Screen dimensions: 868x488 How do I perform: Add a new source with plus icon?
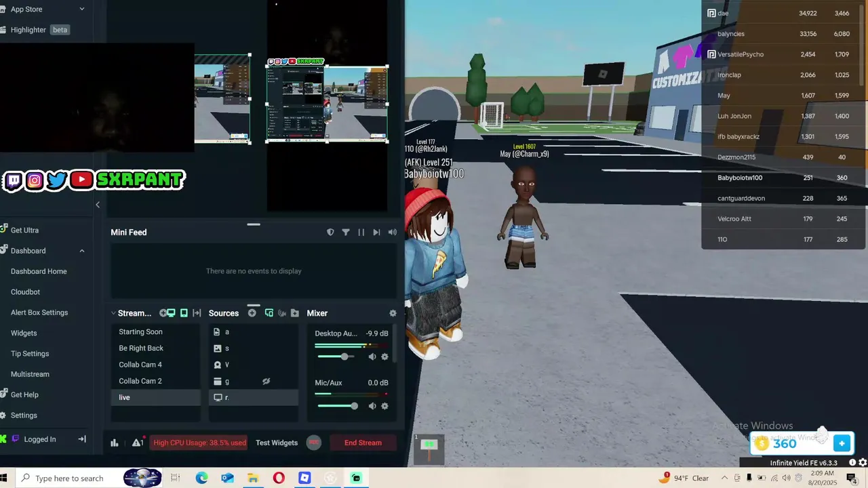pos(252,313)
